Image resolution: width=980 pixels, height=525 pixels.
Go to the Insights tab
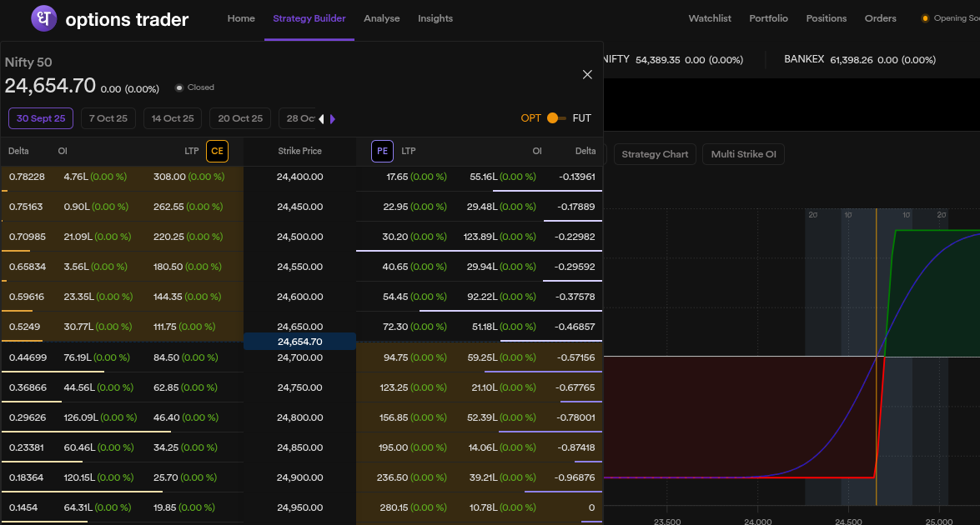435,18
